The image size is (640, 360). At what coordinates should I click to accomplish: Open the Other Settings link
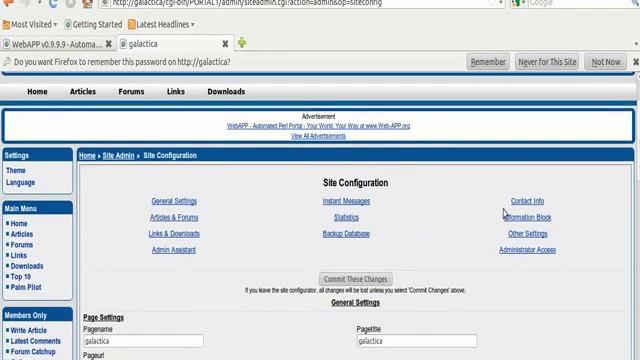click(527, 233)
